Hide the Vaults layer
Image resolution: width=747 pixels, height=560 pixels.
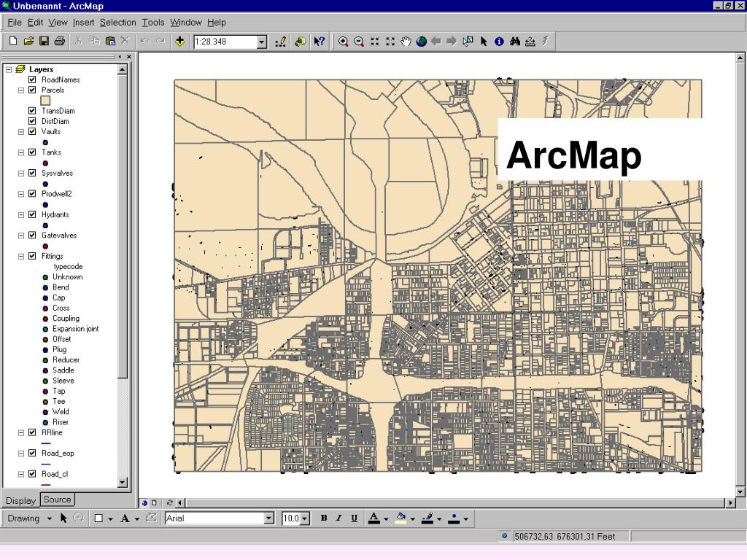coord(32,131)
